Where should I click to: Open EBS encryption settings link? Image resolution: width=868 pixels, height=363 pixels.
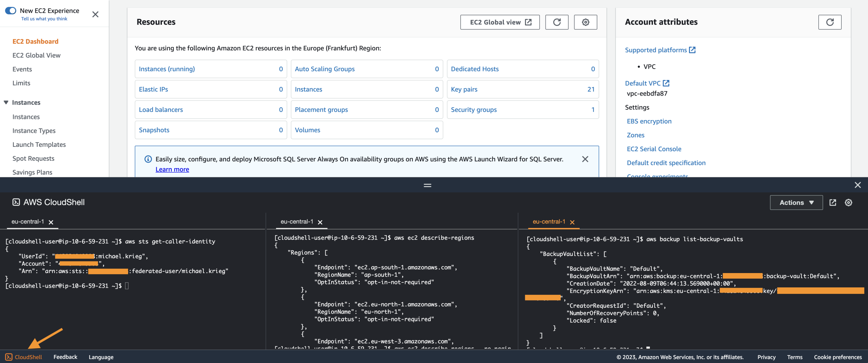649,121
